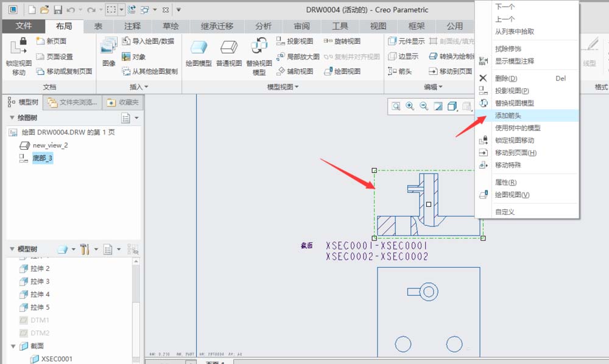Click the Zoom In magnifier icon
Image resolution: width=609 pixels, height=364 pixels.
(x=410, y=107)
